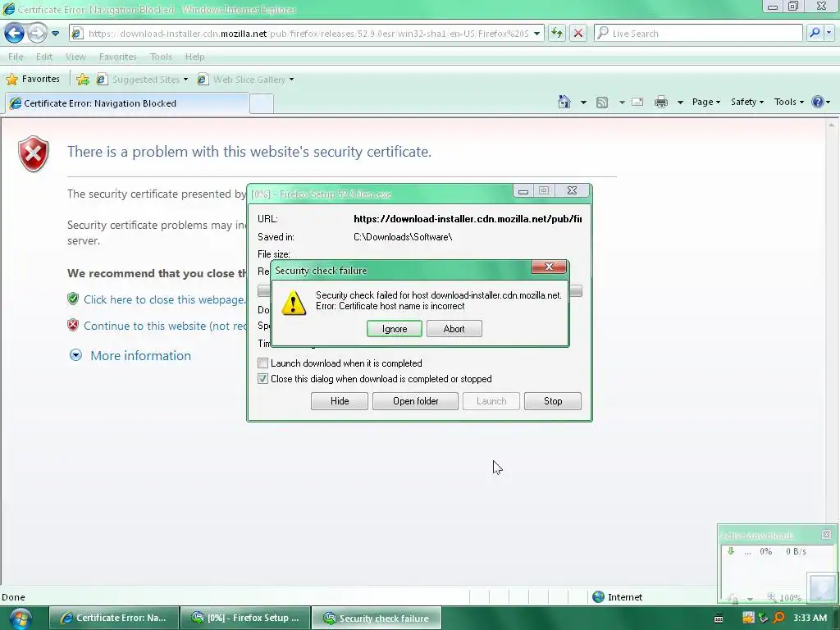This screenshot has width=840, height=630.
Task: Close the Active downloads panel
Action: (x=826, y=535)
